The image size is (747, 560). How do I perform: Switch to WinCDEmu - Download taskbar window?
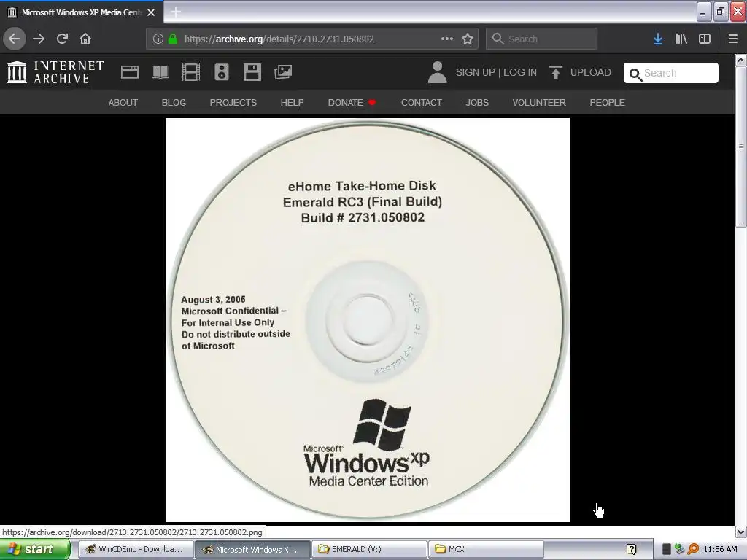[x=135, y=549]
